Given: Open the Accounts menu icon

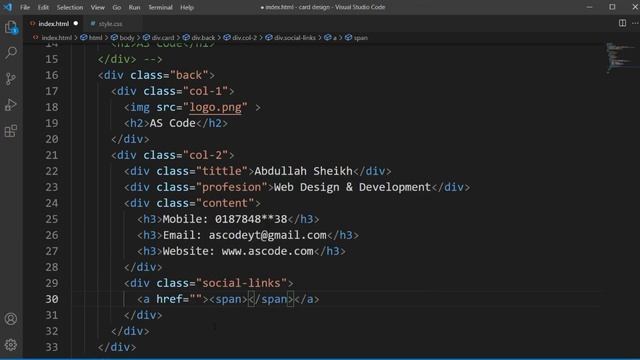Looking at the screenshot, I should pyautogui.click(x=11, y=319).
